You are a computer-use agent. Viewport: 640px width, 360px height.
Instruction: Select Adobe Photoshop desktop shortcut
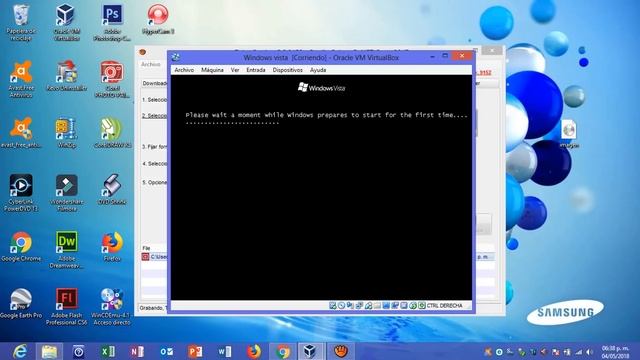click(x=112, y=22)
